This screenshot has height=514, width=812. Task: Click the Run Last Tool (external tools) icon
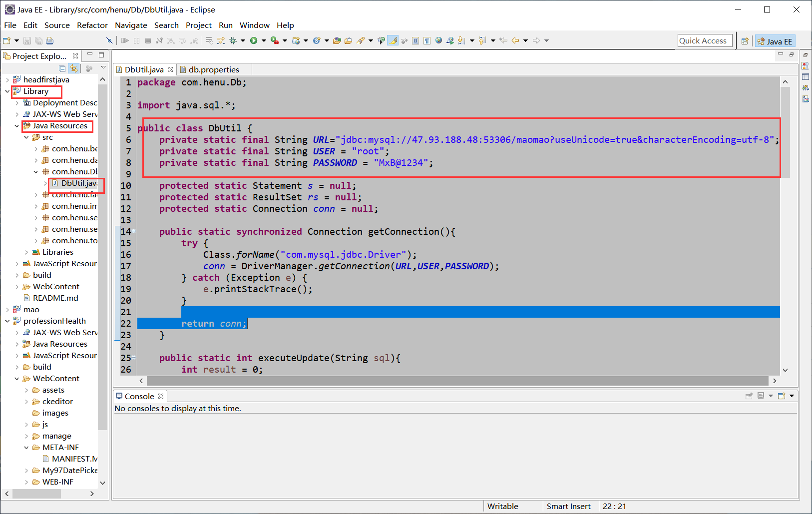275,40
